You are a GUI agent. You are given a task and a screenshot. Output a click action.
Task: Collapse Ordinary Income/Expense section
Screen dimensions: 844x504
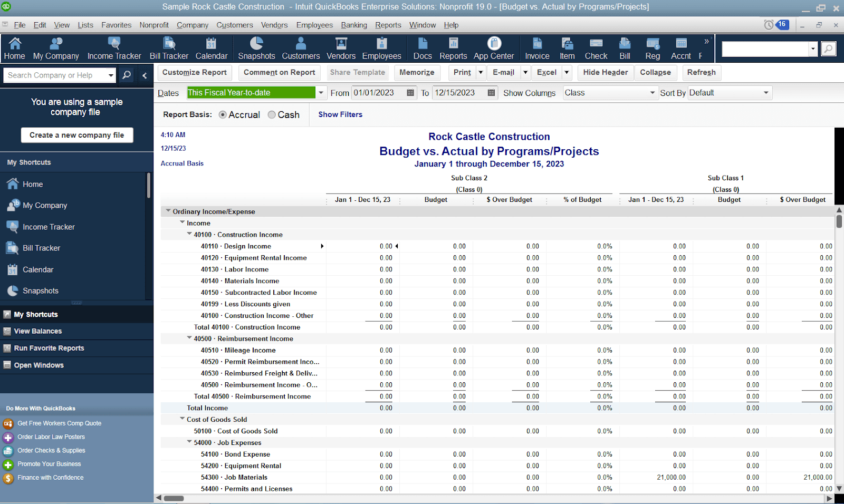(168, 210)
